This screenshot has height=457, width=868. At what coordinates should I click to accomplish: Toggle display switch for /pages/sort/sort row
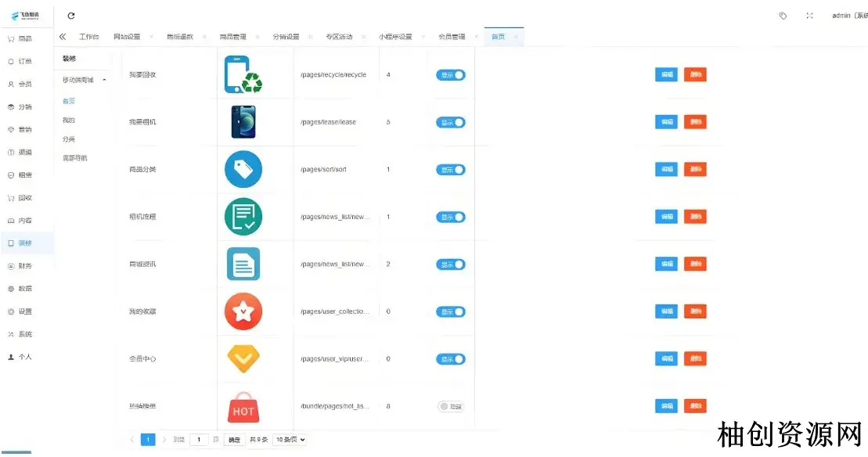tap(451, 170)
